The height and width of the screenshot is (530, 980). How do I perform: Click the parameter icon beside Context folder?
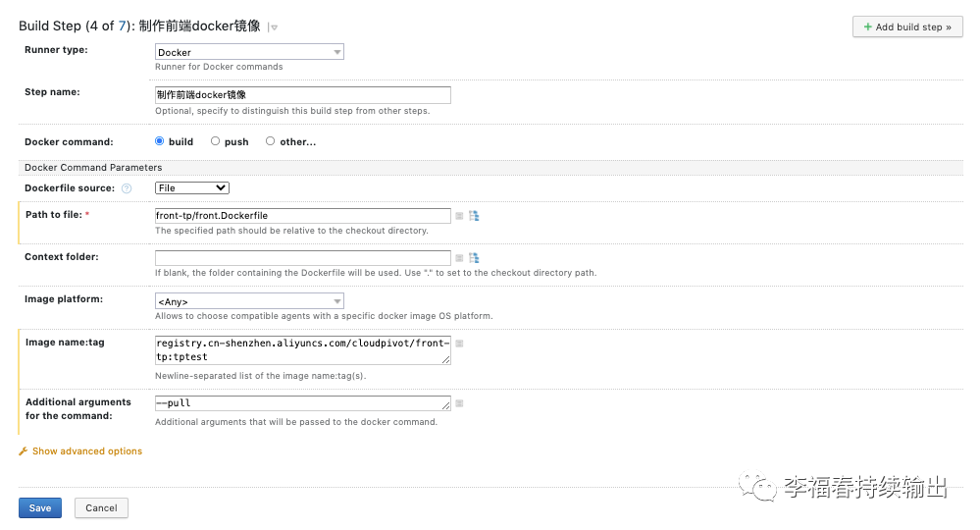pos(459,257)
